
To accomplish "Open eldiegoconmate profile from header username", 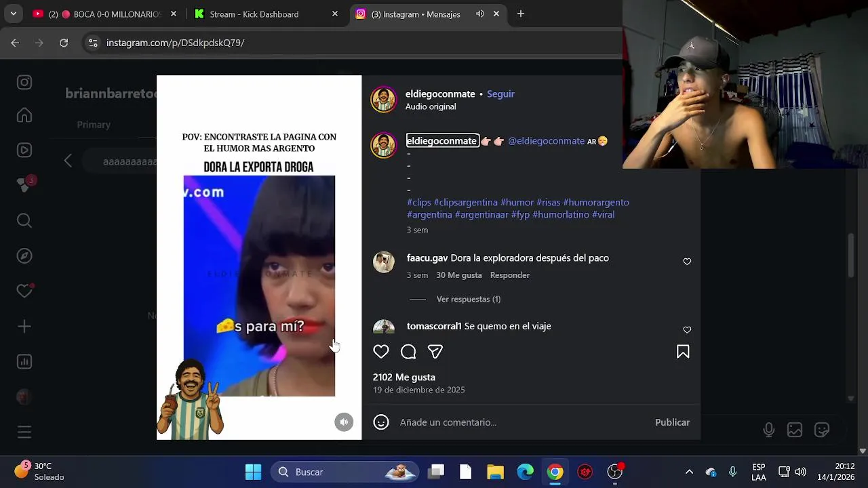I will [x=440, y=94].
